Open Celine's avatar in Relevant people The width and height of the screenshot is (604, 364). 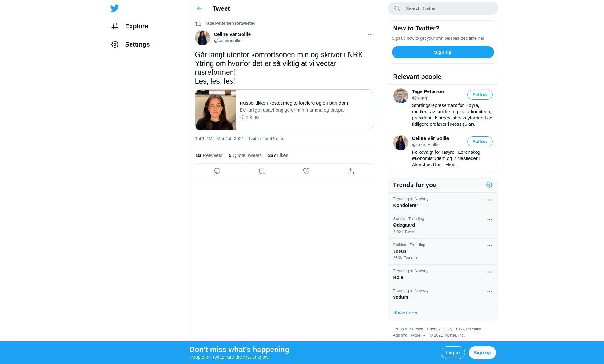400,143
